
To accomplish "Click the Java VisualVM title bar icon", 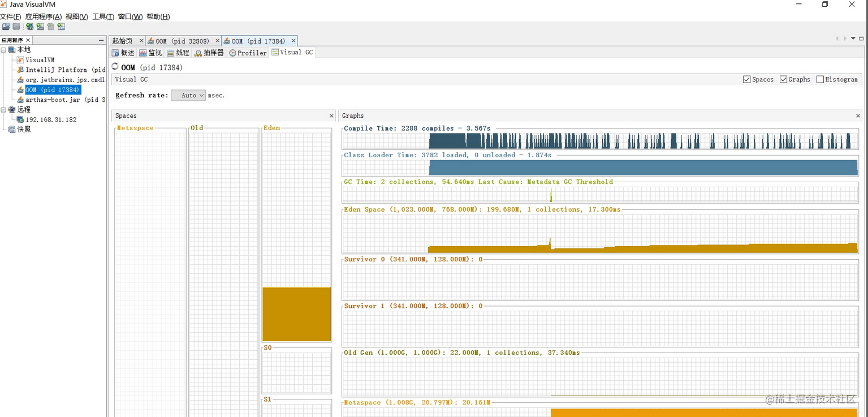I will [x=5, y=5].
